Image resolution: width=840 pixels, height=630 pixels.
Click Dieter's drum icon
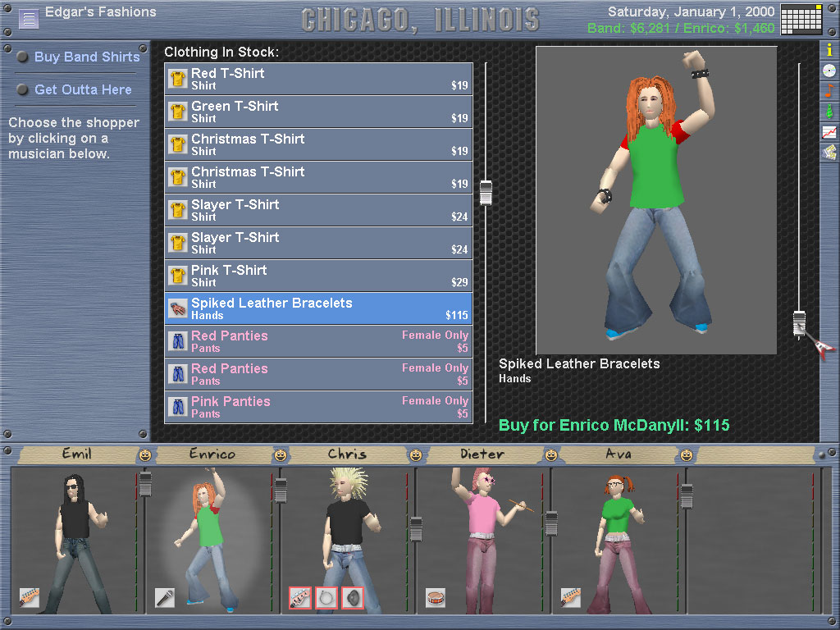[436, 597]
